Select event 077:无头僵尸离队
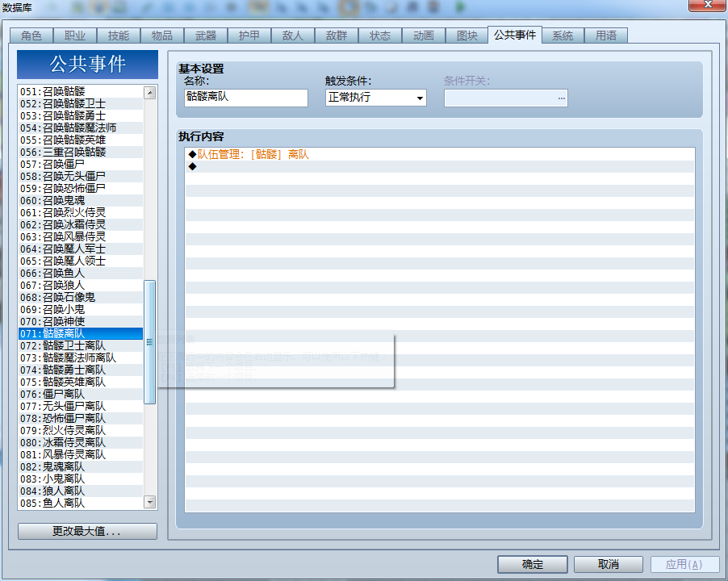This screenshot has width=728, height=581. point(81,406)
